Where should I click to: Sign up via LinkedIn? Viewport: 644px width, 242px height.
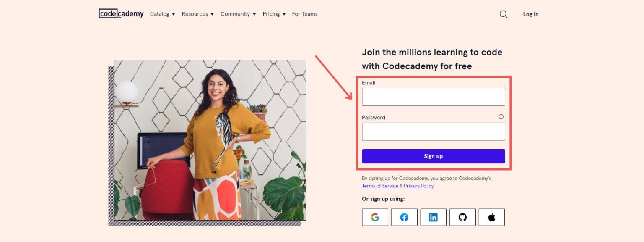433,217
